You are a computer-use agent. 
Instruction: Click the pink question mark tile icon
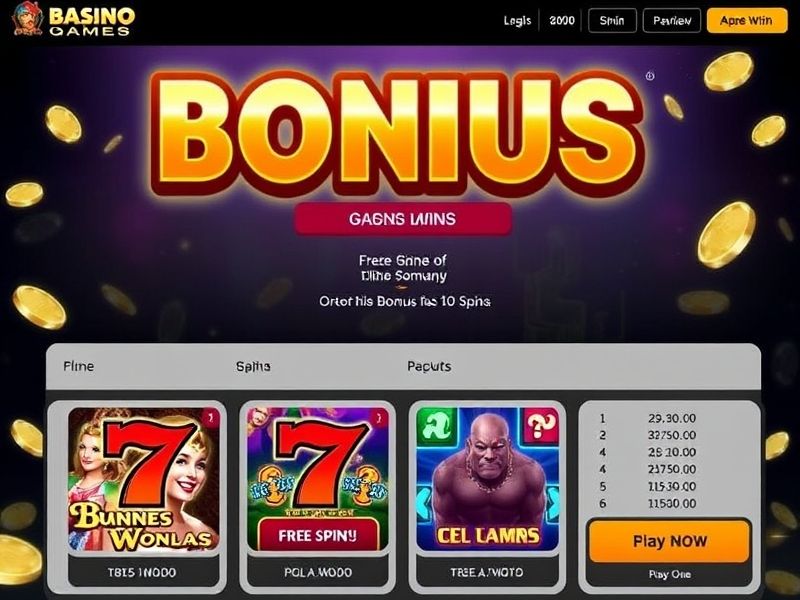coord(540,424)
